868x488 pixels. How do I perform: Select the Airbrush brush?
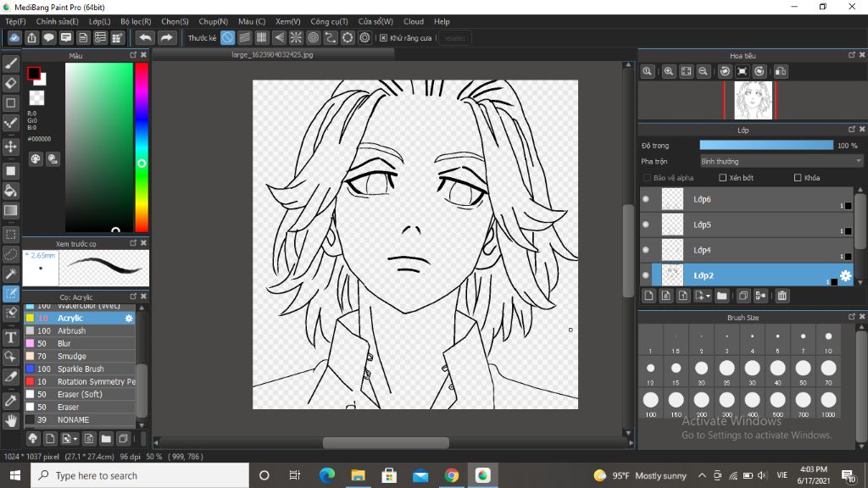click(x=80, y=331)
